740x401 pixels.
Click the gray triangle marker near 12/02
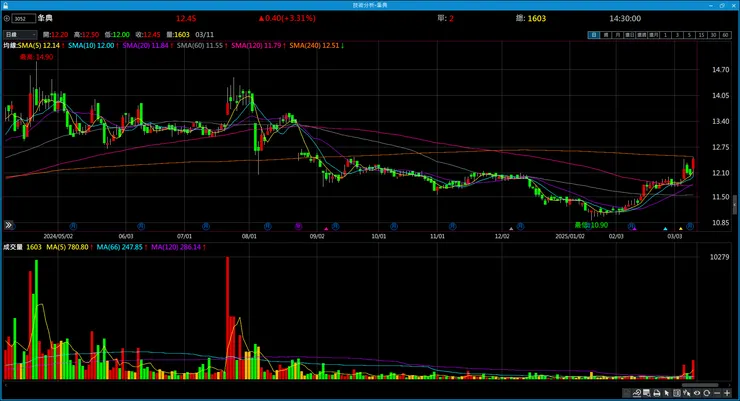coord(511,229)
